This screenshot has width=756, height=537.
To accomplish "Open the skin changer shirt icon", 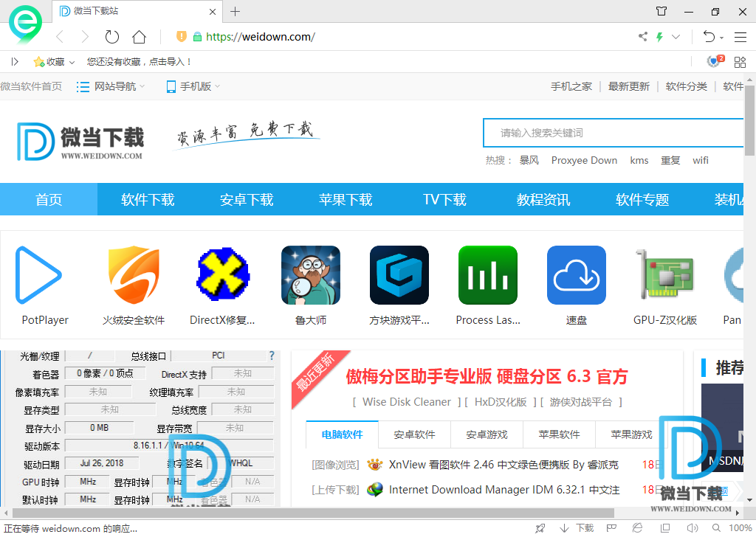I will [661, 11].
